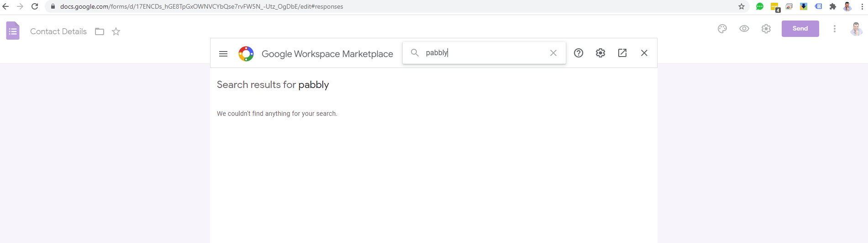Go forward in browser
This screenshot has width=868, height=243.
click(20, 6)
